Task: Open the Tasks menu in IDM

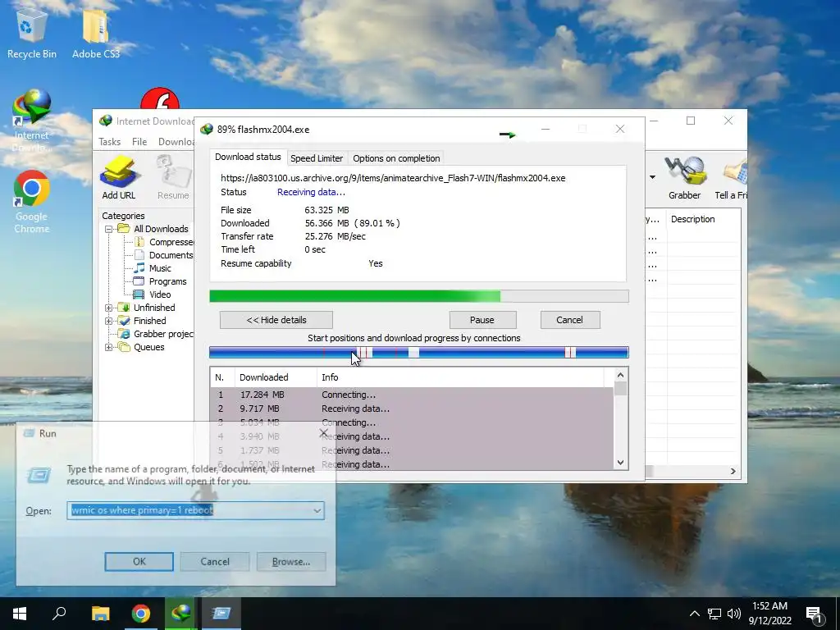Action: coord(109,141)
